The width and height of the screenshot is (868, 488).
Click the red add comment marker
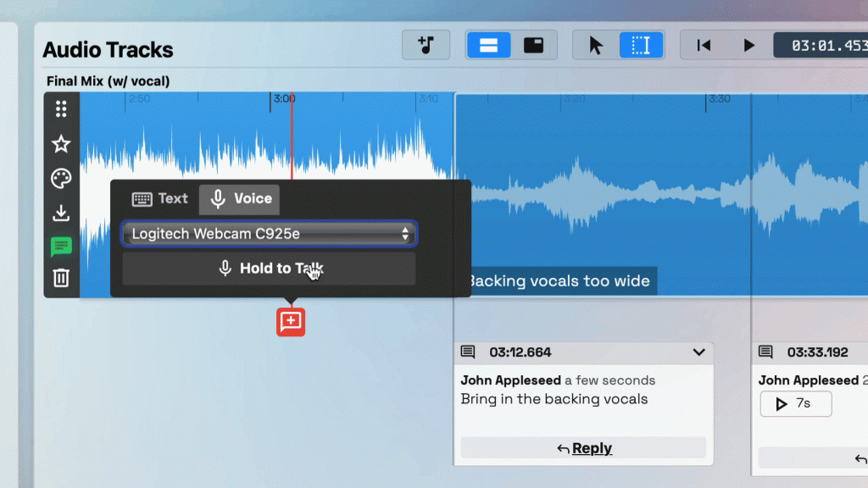(291, 322)
